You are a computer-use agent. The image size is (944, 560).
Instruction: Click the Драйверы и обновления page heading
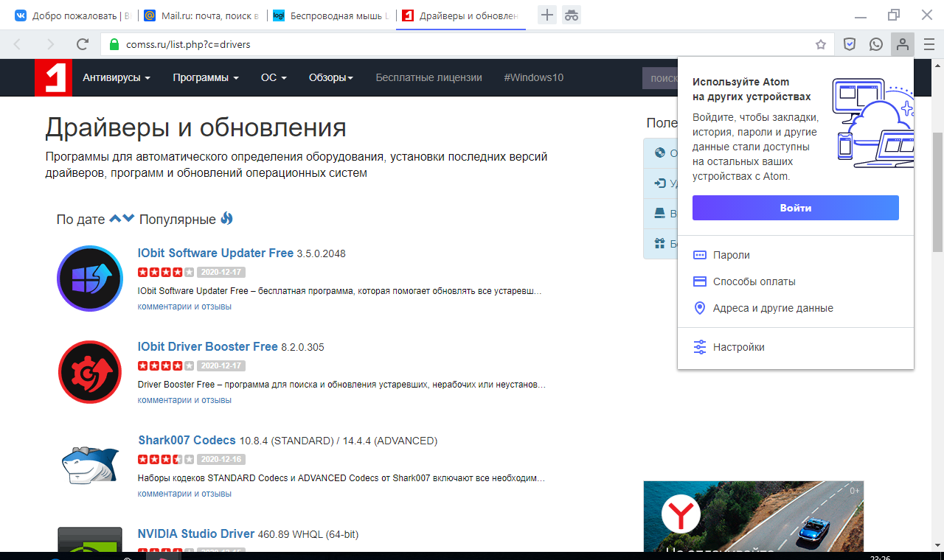(x=195, y=127)
